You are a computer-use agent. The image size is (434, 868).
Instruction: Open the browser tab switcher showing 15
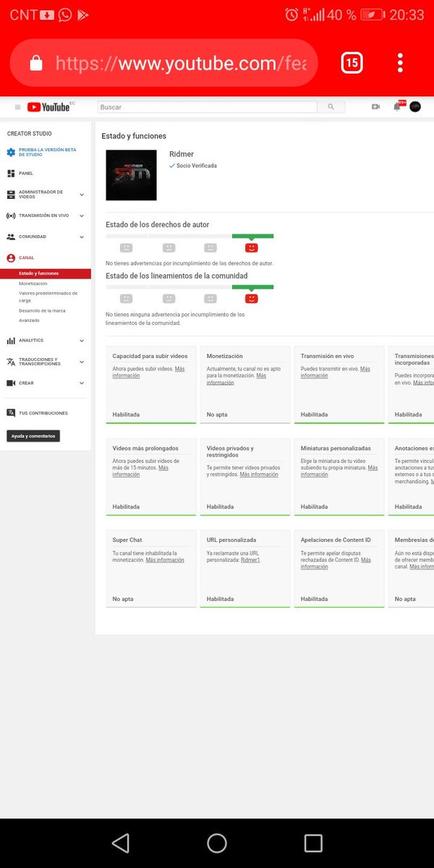tap(352, 64)
